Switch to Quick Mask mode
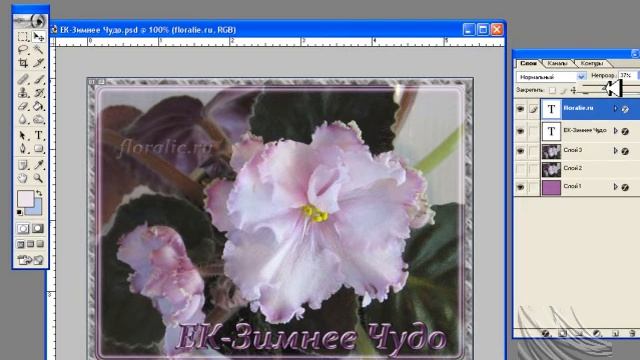 point(38,229)
